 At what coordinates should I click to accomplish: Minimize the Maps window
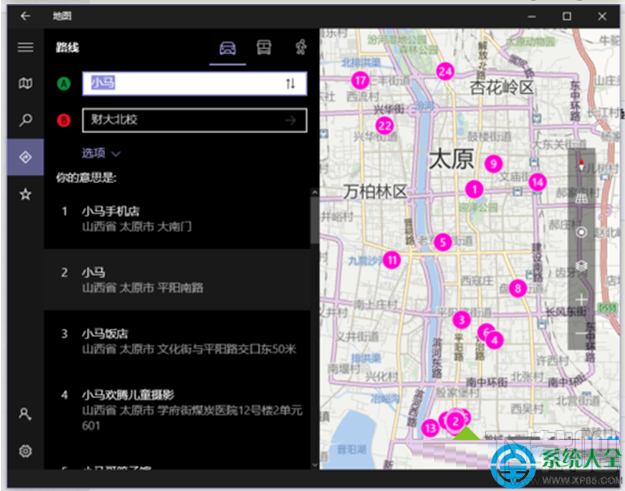coord(531,16)
